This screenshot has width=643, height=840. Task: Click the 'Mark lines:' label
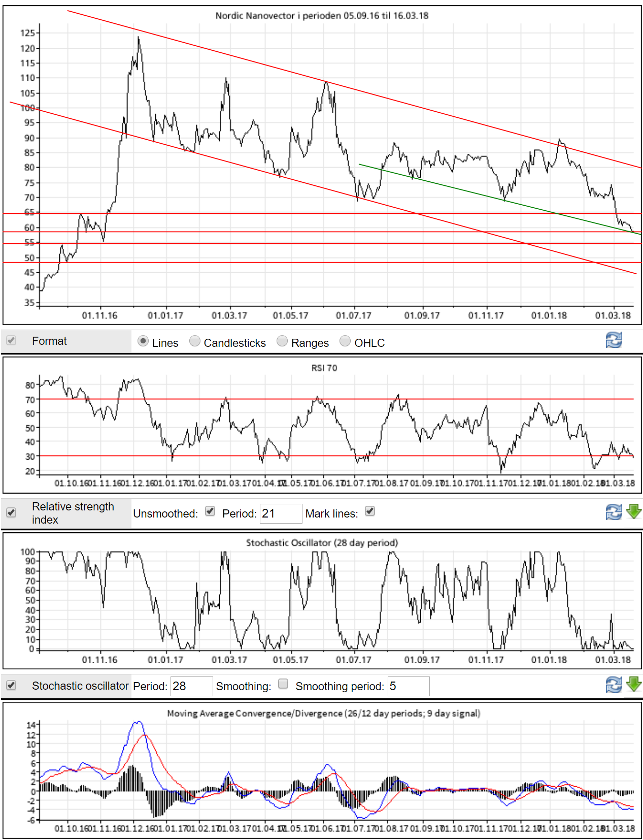pos(331,513)
